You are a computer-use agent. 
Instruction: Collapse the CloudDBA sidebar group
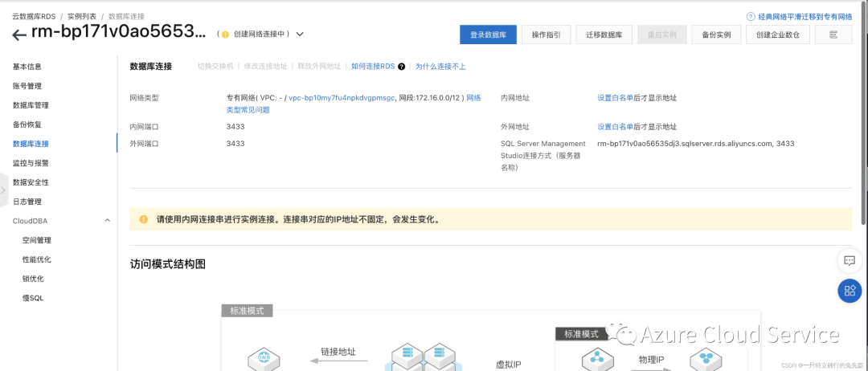pos(108,221)
